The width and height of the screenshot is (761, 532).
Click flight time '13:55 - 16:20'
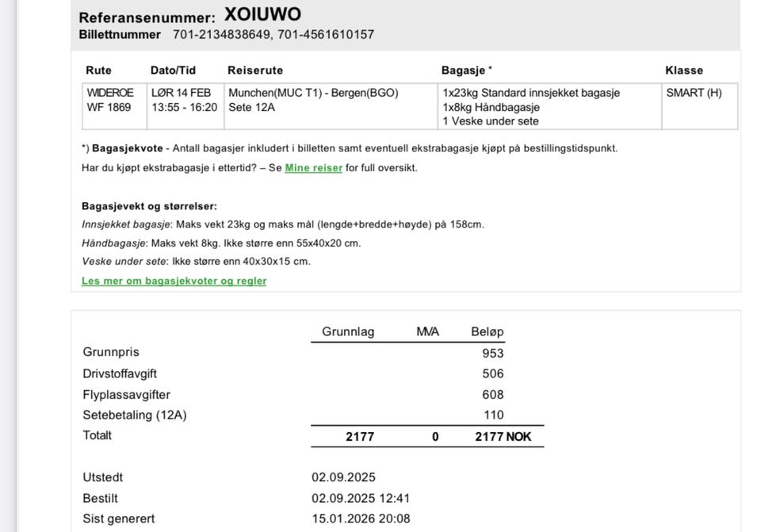tap(185, 107)
